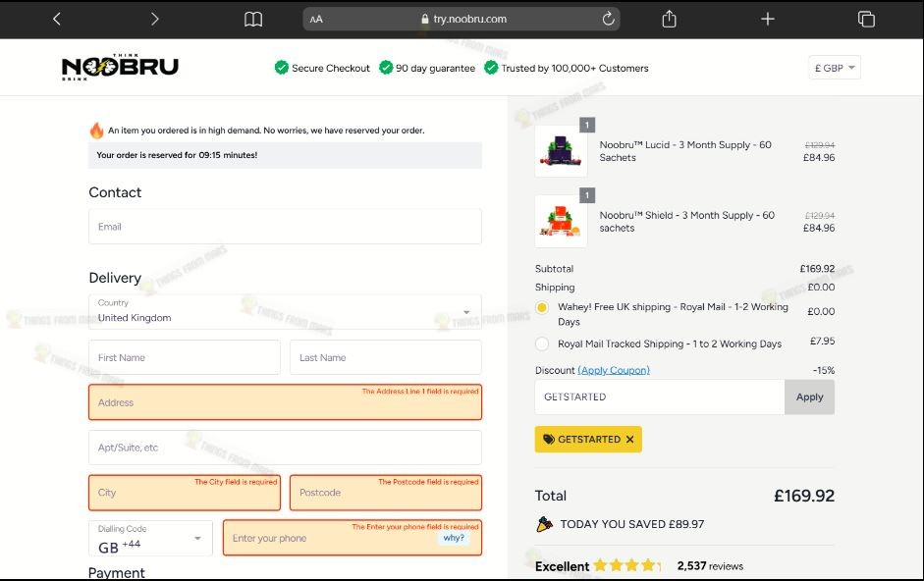This screenshot has width=924, height=581.
Task: Go back with the browser back arrow
Action: [x=57, y=19]
